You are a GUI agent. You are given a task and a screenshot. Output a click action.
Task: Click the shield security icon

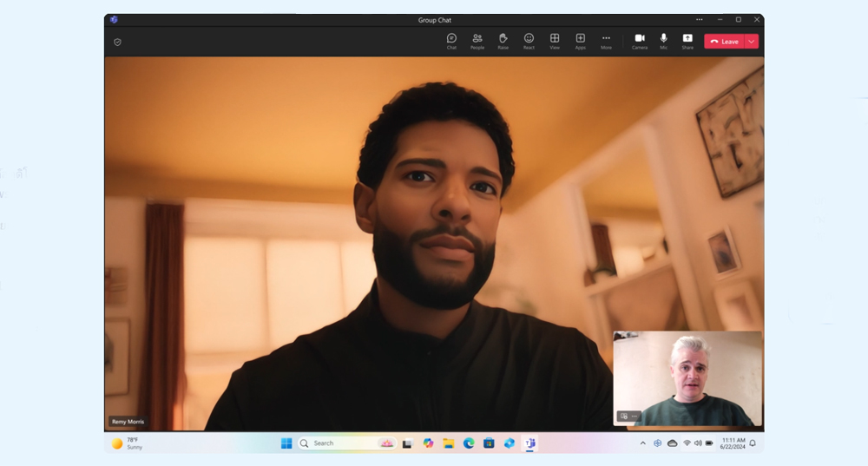coord(117,42)
